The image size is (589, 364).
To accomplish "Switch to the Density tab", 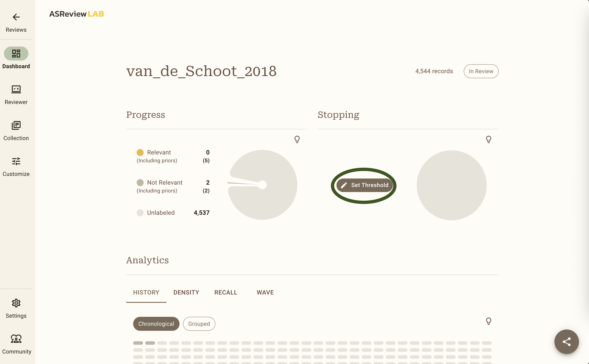I will [x=186, y=293].
